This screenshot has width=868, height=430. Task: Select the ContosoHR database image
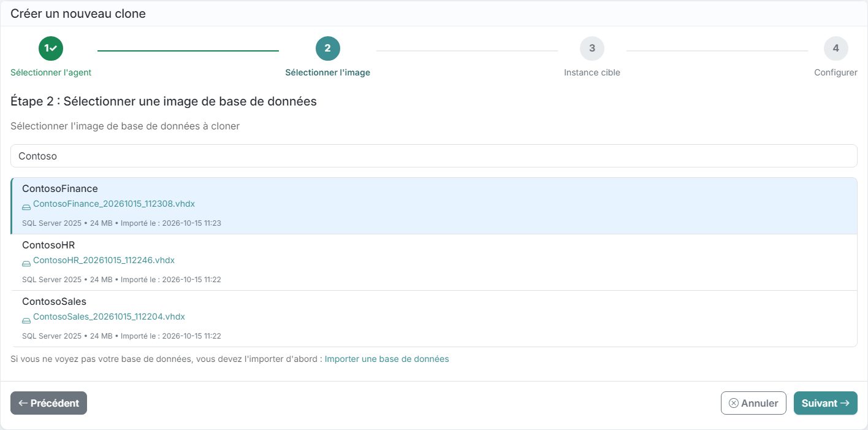[x=434, y=263]
